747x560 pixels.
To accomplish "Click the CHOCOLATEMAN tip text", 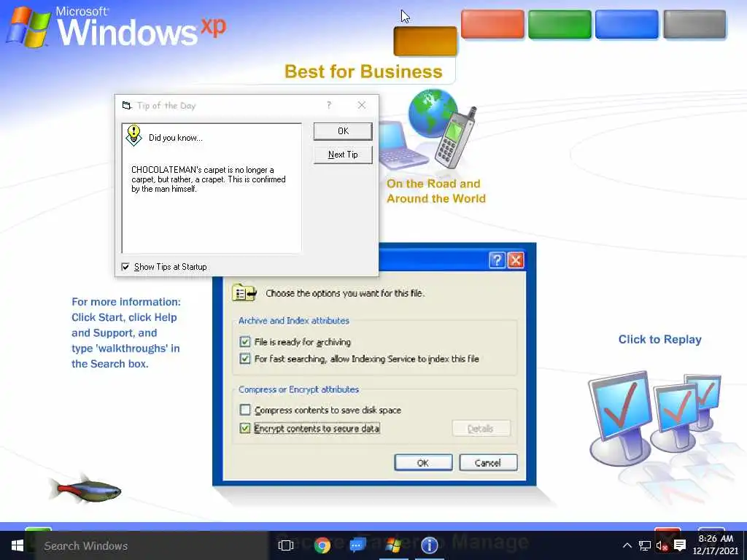I will 208,179.
